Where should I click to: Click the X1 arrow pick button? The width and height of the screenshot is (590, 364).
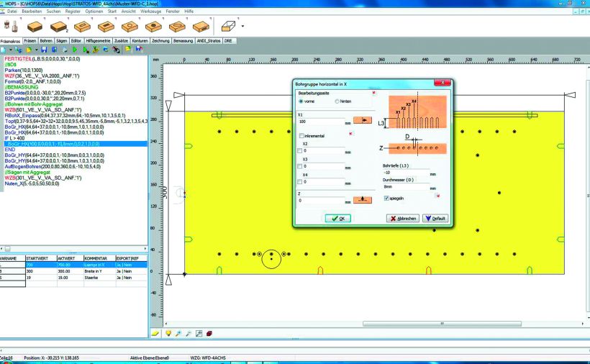[362, 121]
